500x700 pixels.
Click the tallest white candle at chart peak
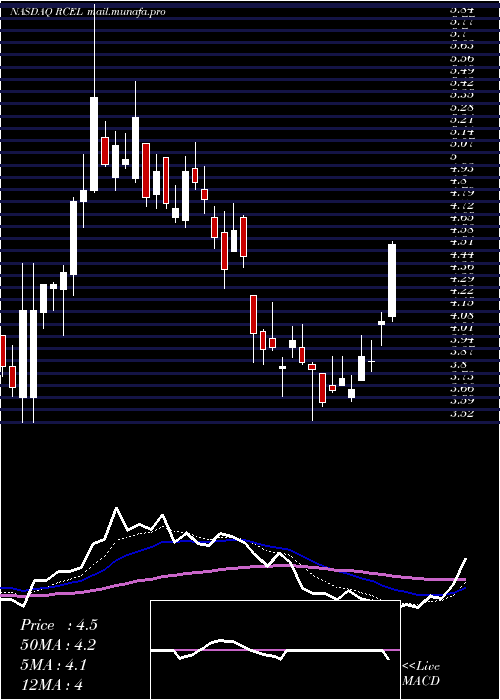pyautogui.click(x=94, y=144)
